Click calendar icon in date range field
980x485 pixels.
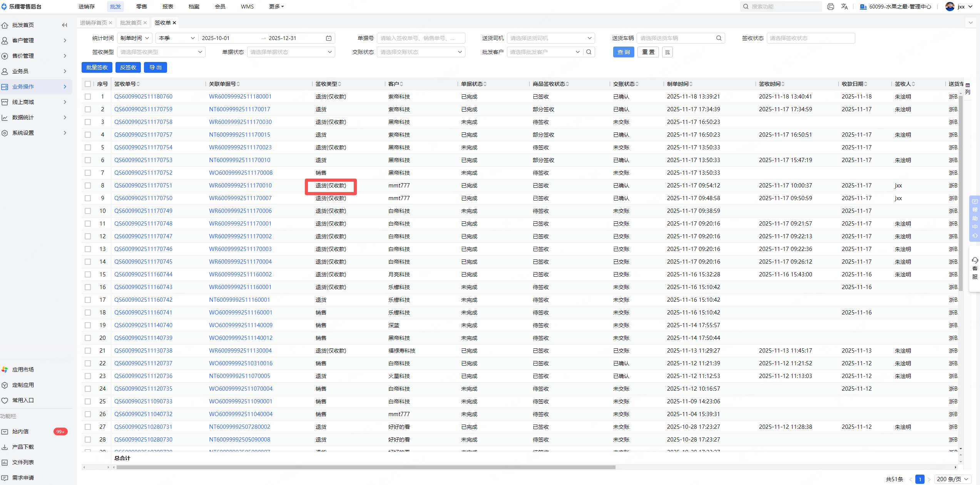click(x=329, y=38)
